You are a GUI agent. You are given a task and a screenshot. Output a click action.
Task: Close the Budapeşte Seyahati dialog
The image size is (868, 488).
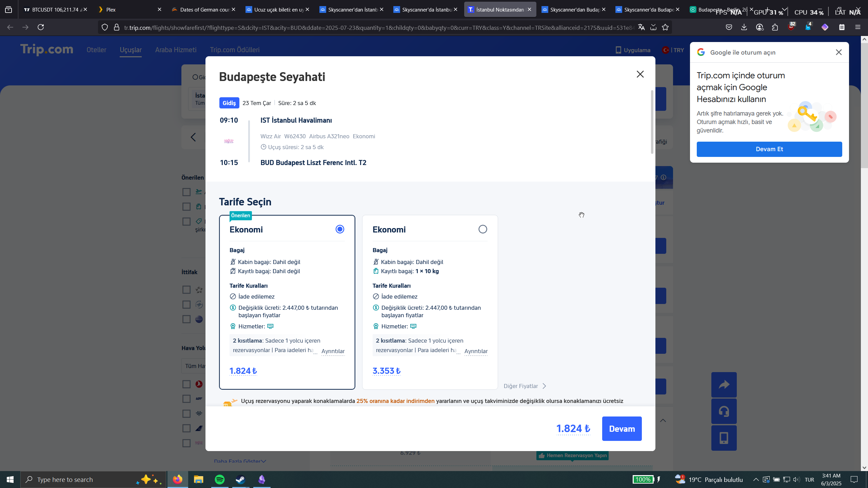click(640, 74)
